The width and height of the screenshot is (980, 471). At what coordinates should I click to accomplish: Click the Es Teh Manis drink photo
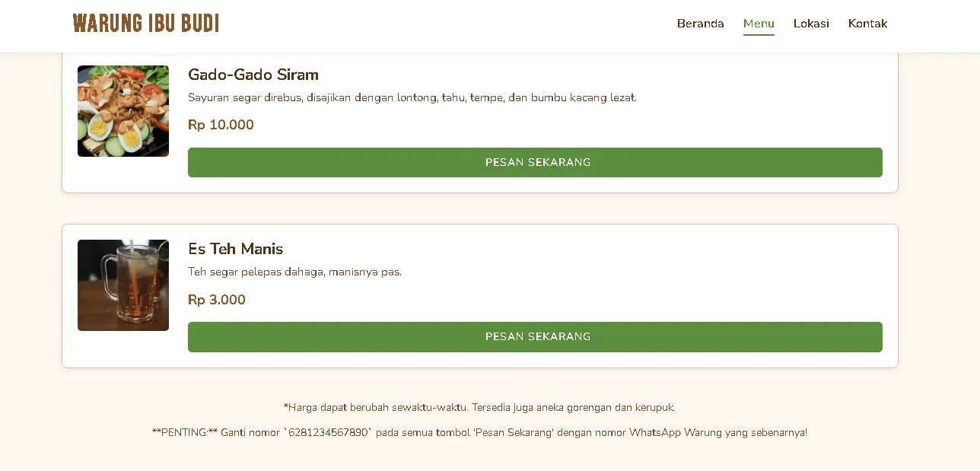pos(123,285)
